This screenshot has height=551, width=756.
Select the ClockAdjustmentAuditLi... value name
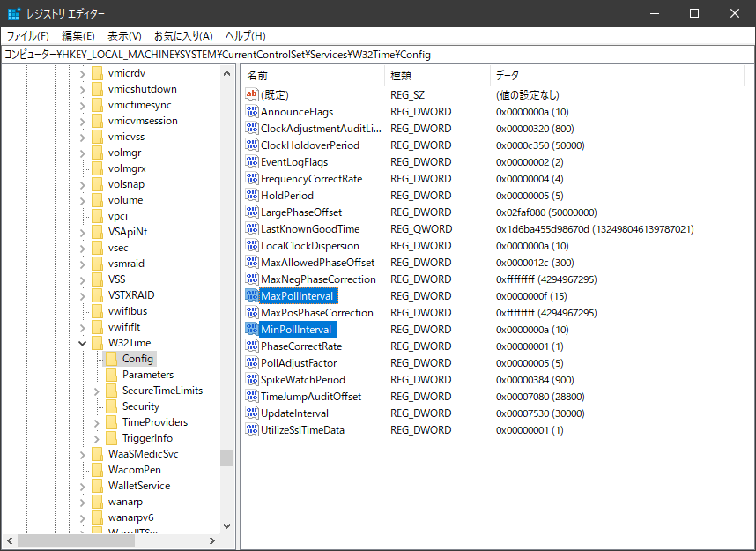[x=321, y=129]
